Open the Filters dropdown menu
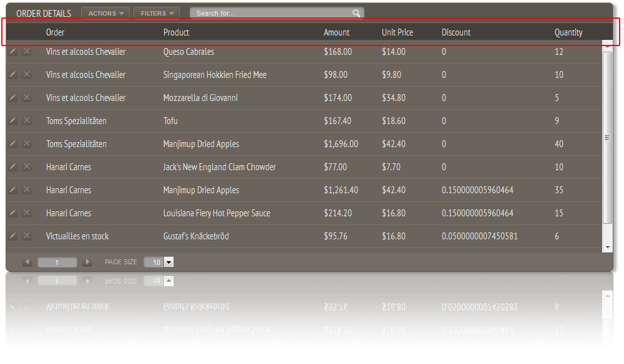Screen dimensions: 624x364 156,13
